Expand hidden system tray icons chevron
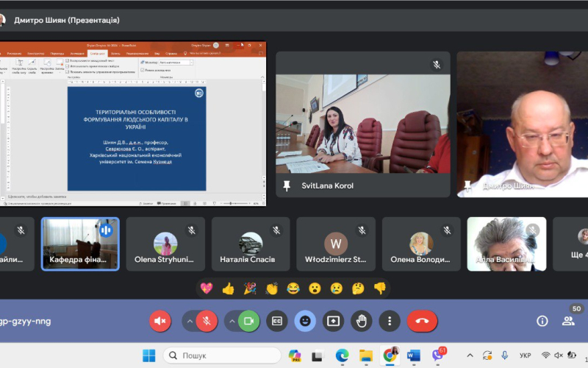 click(x=470, y=355)
